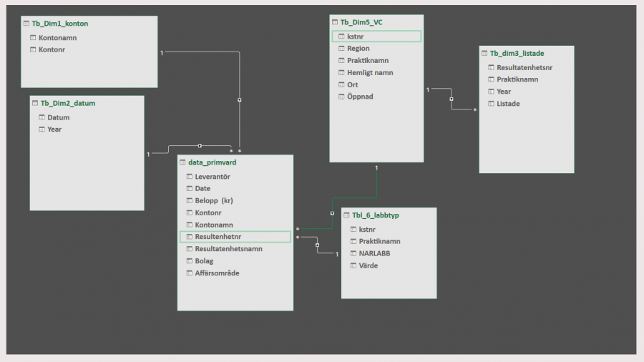Select Kontonamn field in Tb_Dim1_konton
Screen dimensions: 644x362
tap(57, 38)
